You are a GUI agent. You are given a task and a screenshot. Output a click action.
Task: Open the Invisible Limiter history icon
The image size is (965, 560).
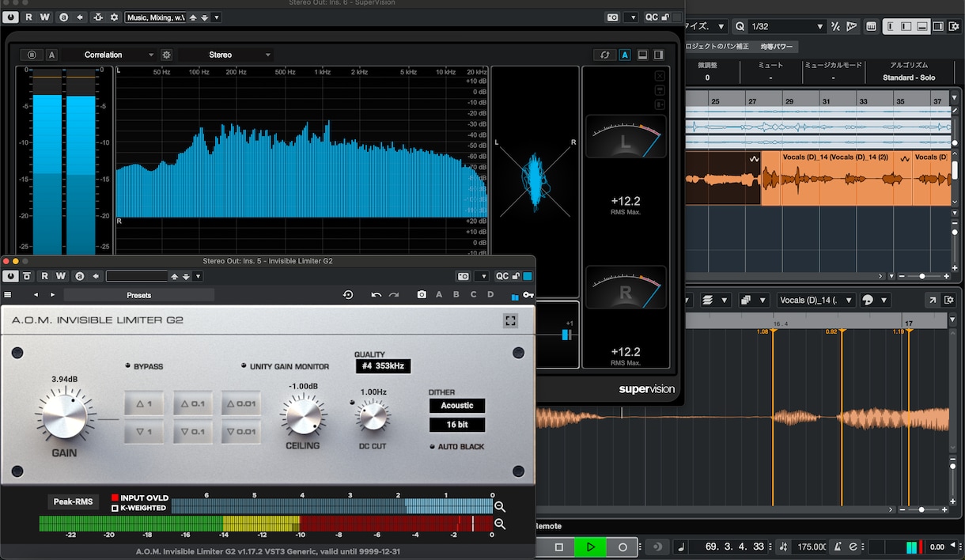coord(348,295)
